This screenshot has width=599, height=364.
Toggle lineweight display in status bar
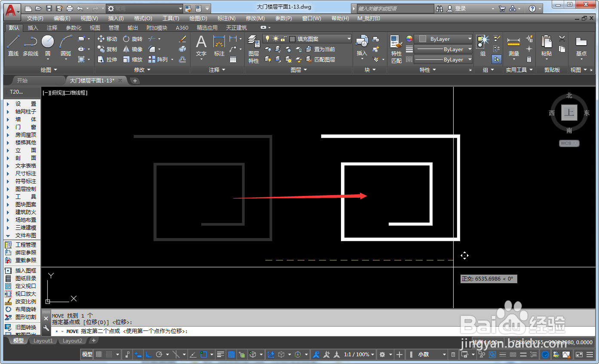221,355
